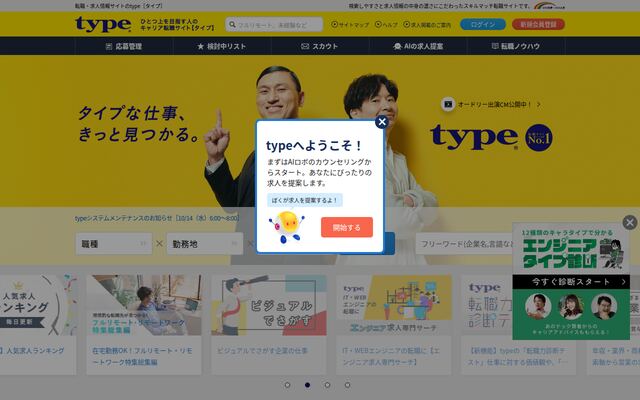This screenshot has height=400, width=640.
Task: Click the 【新機能】typeの転職力診断テスト text link
Action: pos(517,356)
